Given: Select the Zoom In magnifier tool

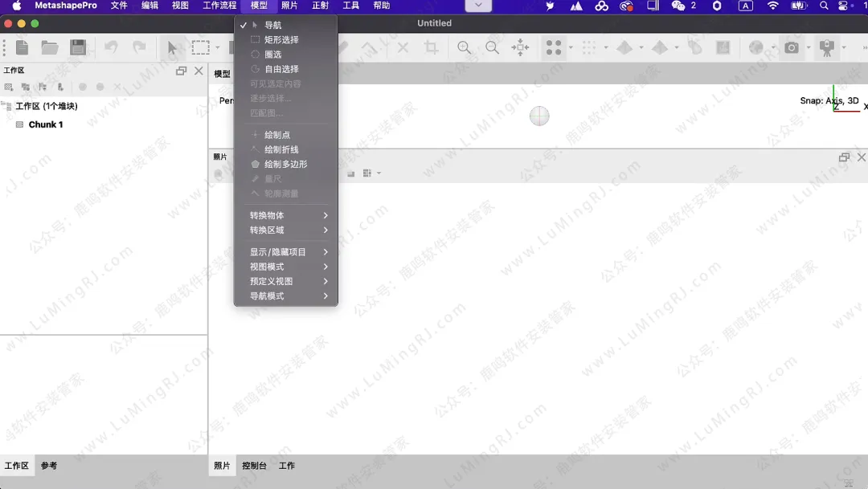Looking at the screenshot, I should coord(464,47).
